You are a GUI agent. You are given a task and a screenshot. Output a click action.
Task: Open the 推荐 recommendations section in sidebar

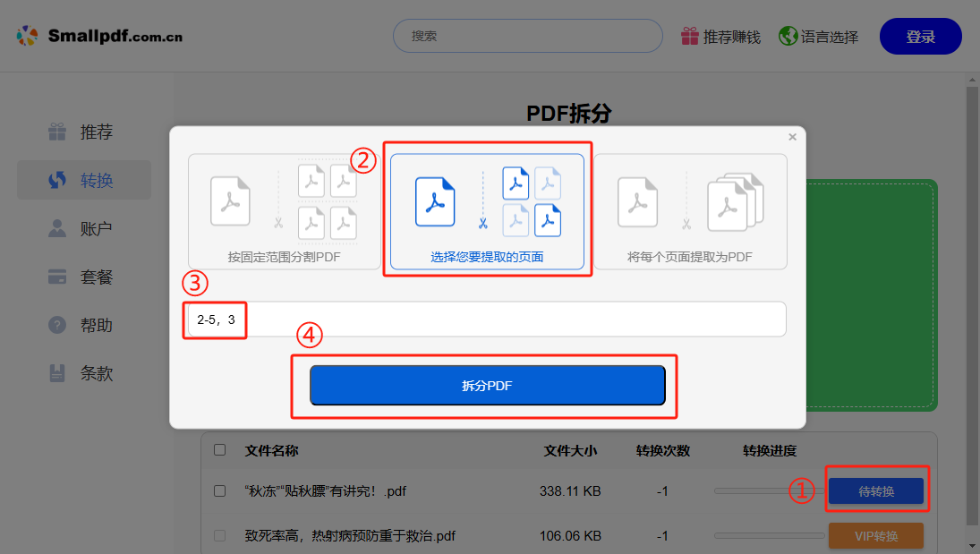pos(56,132)
